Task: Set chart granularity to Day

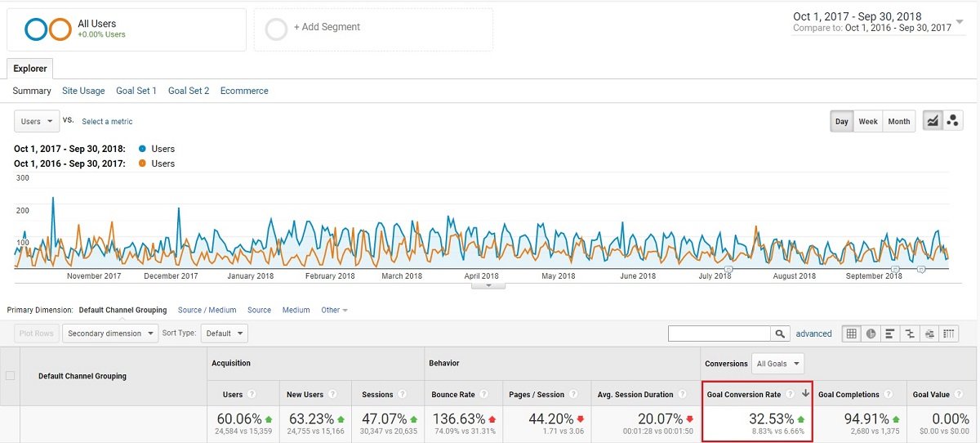Action: click(x=841, y=121)
